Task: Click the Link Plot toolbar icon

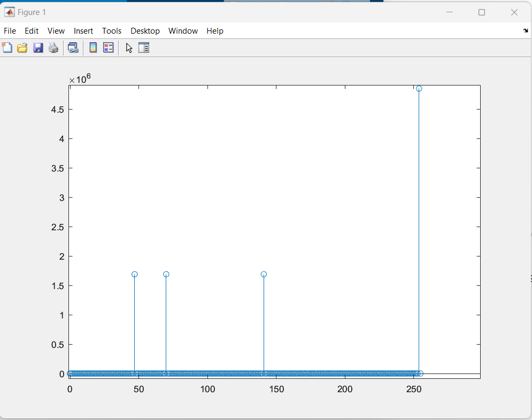Action: coord(73,48)
